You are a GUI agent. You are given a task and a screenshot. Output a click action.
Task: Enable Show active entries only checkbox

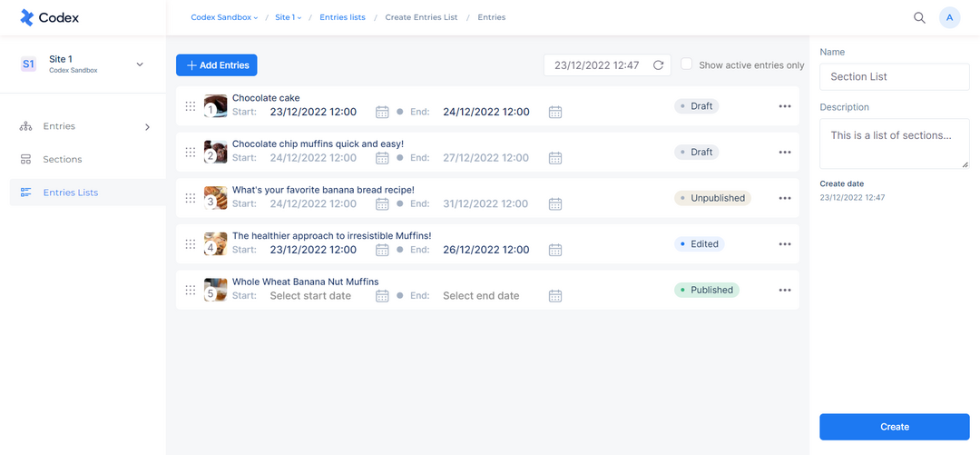[x=686, y=64]
